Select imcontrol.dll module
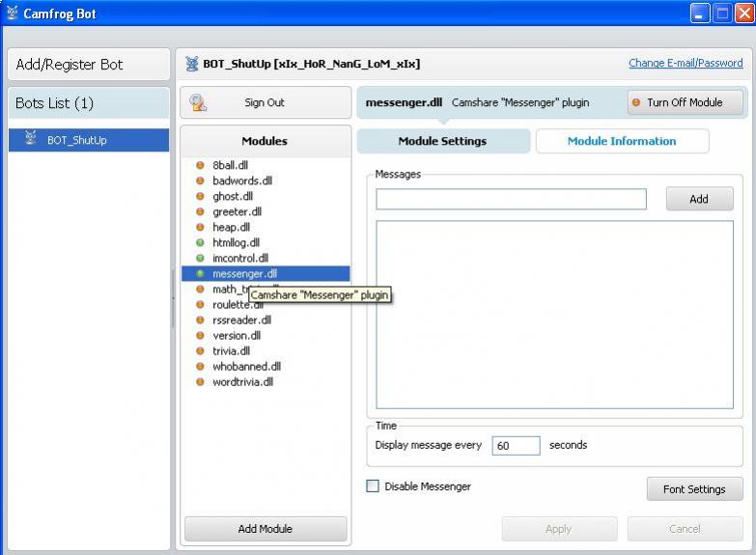Viewport: 756px width, 555px height. [266, 258]
